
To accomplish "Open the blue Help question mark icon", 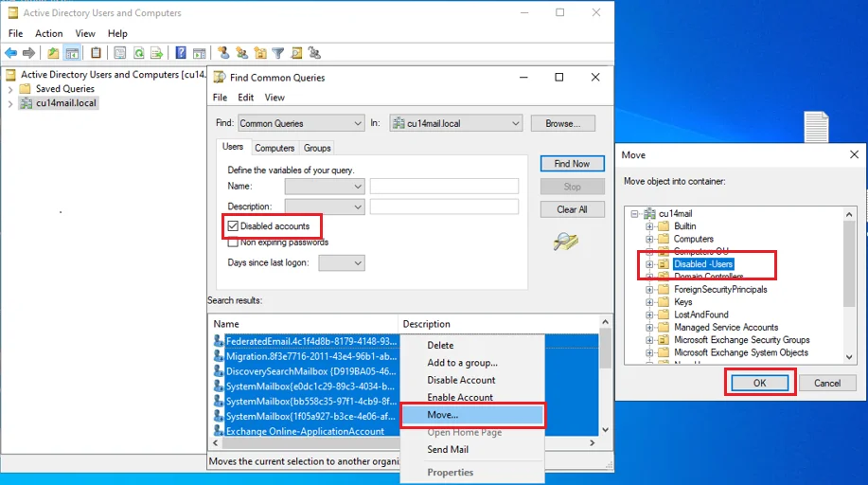I will [x=181, y=53].
